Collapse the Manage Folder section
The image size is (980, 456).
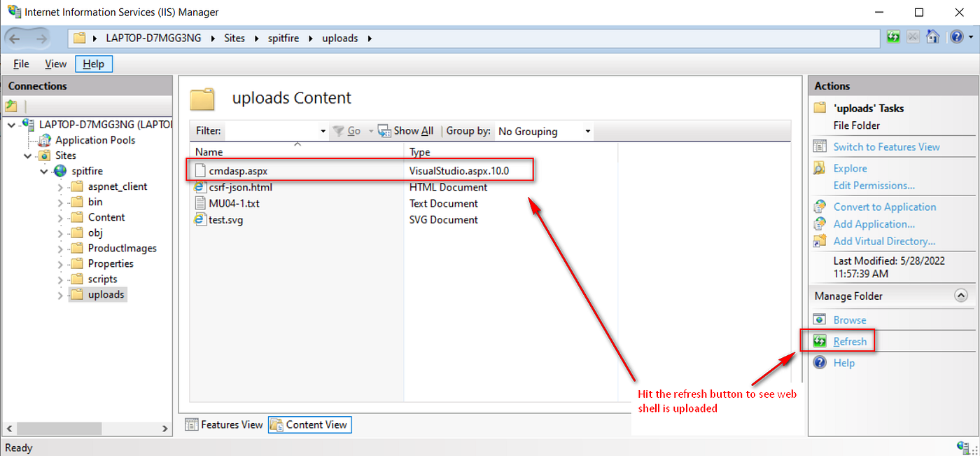(961, 296)
